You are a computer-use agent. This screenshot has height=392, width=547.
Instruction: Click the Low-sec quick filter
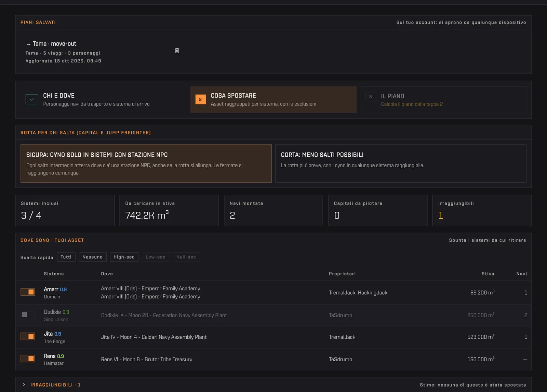156,257
